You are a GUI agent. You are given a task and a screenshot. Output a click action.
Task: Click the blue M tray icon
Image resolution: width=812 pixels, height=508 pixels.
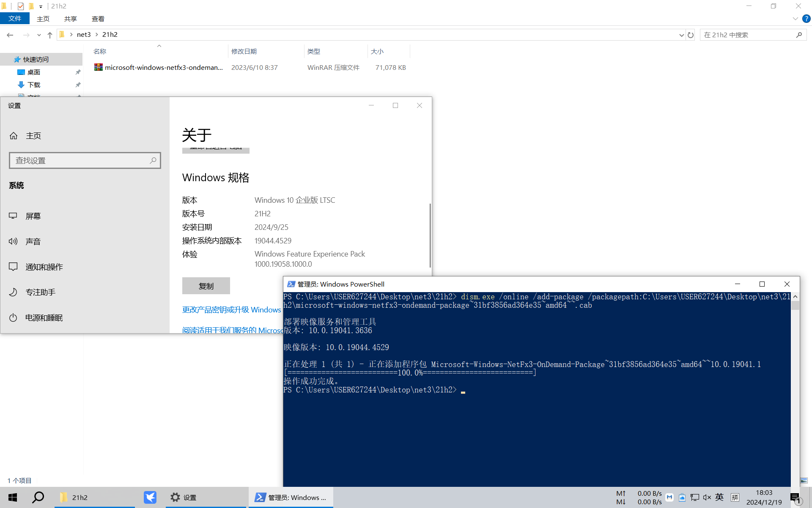669,497
